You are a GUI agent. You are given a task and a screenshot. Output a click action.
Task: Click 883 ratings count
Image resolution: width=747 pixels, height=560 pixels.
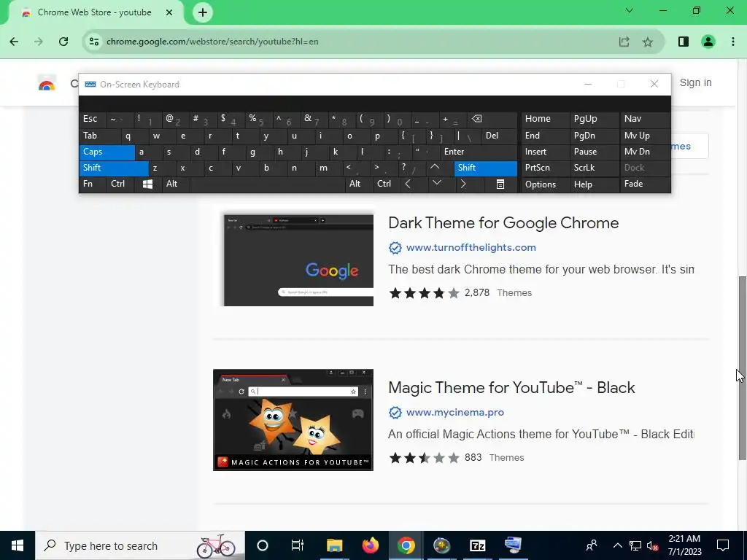(x=473, y=458)
